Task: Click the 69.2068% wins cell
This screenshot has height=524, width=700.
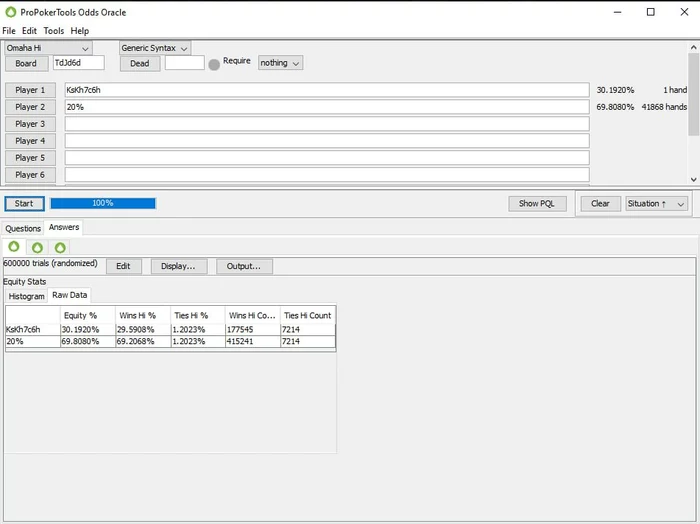Action: point(143,341)
